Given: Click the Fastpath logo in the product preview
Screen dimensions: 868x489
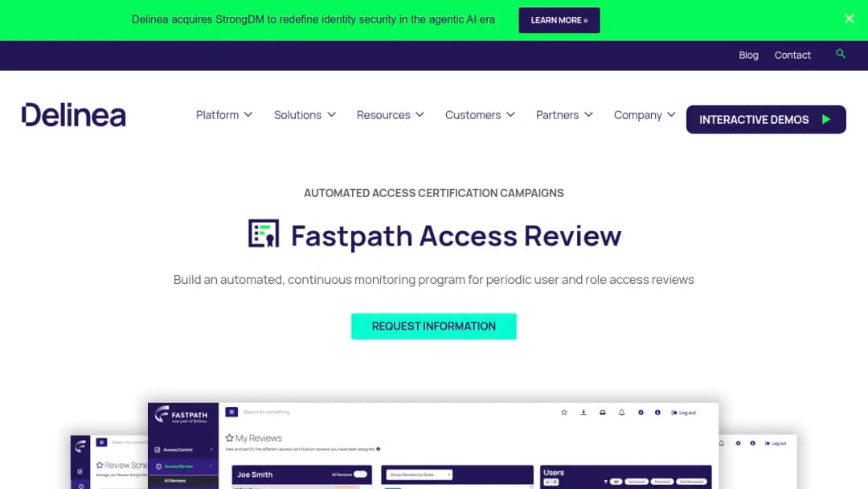Looking at the screenshot, I should [182, 415].
